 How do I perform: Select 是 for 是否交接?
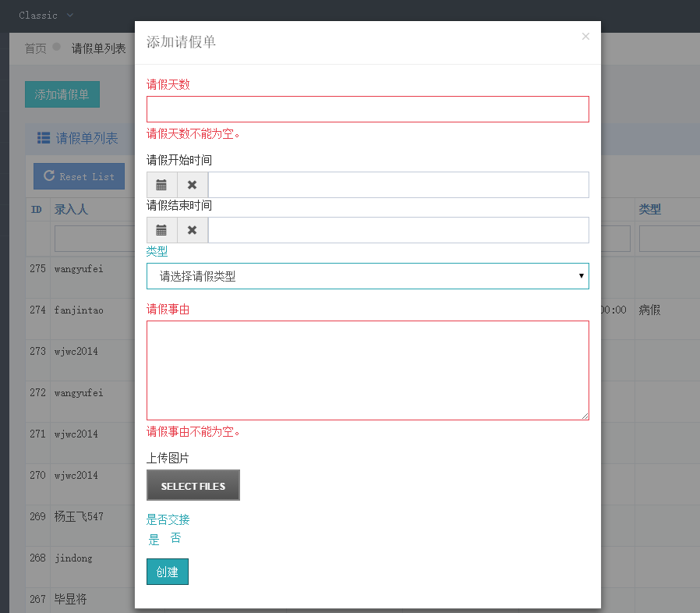tap(154, 539)
